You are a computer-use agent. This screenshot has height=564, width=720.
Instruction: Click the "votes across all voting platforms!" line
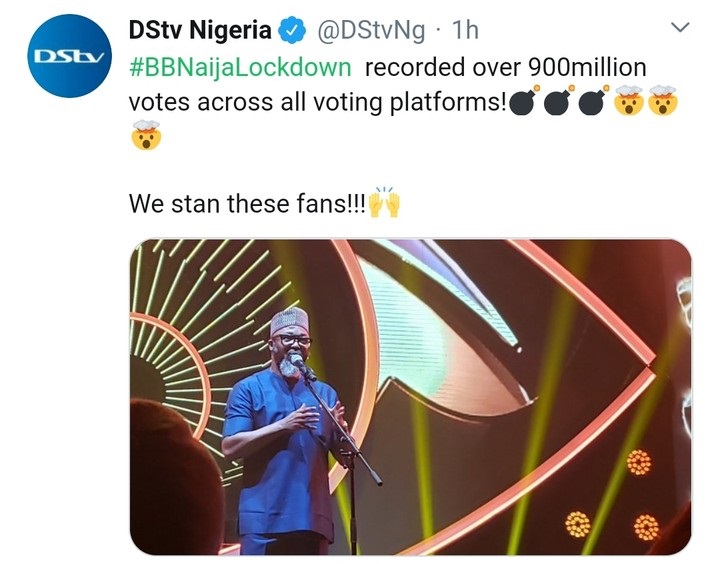(317, 103)
